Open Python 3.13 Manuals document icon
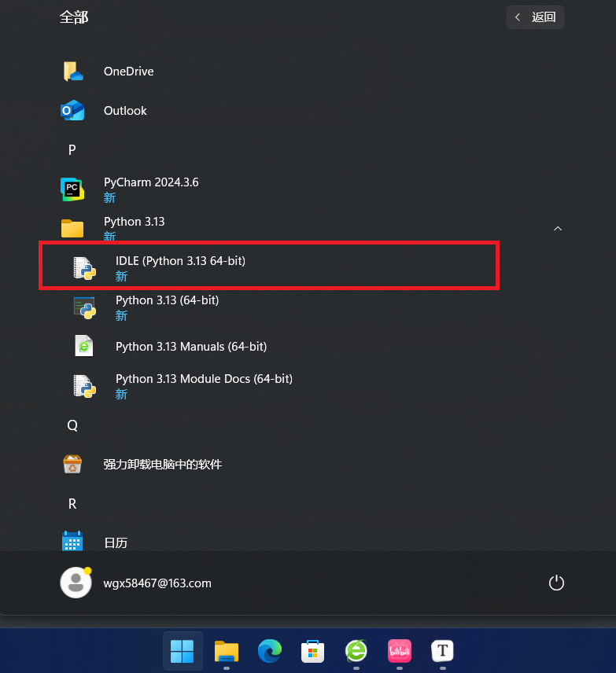 [x=84, y=346]
